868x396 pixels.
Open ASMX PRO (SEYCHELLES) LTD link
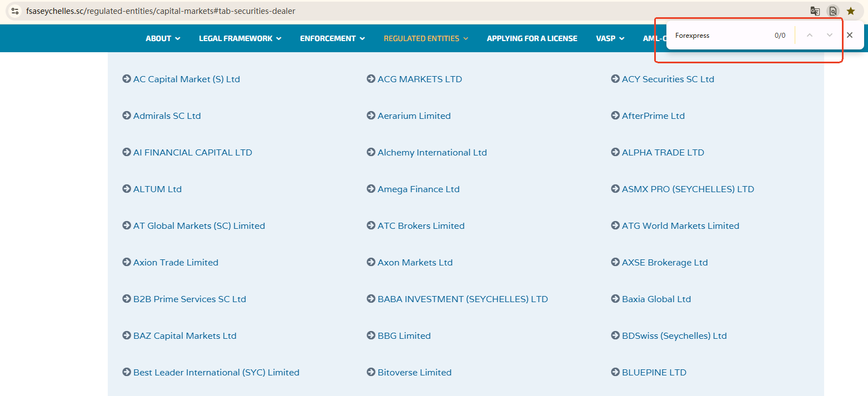click(x=688, y=189)
